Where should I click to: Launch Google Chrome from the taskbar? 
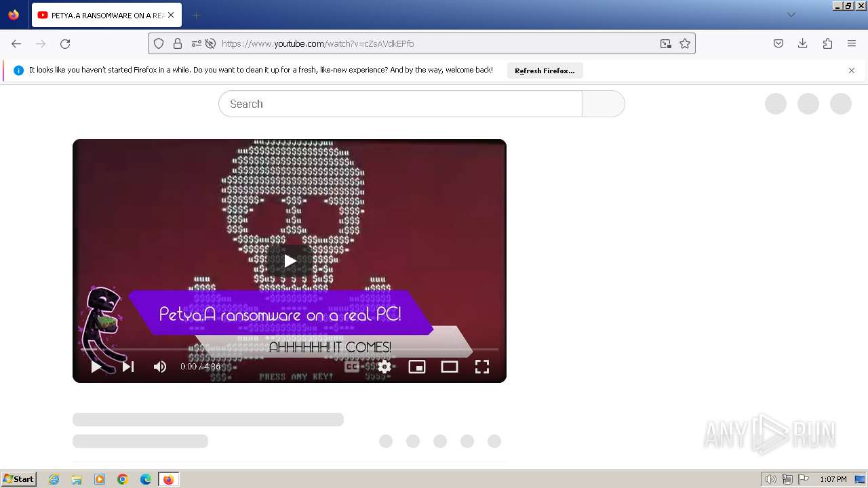[x=123, y=479]
